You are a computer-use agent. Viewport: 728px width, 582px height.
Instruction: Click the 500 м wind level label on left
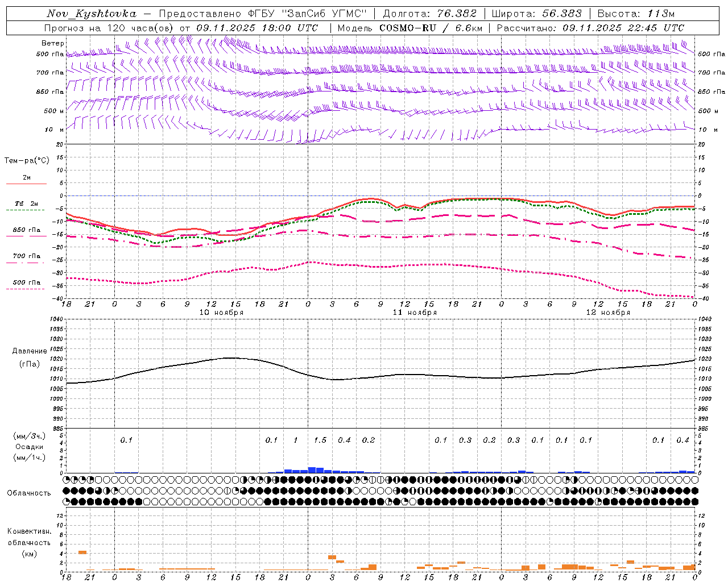coord(55,111)
